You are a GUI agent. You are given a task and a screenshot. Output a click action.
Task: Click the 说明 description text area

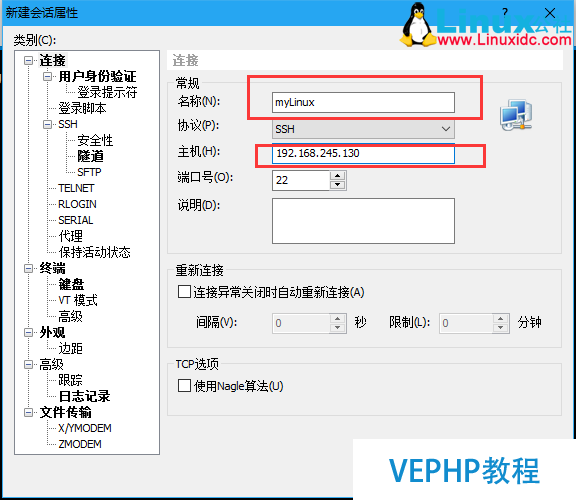click(363, 221)
